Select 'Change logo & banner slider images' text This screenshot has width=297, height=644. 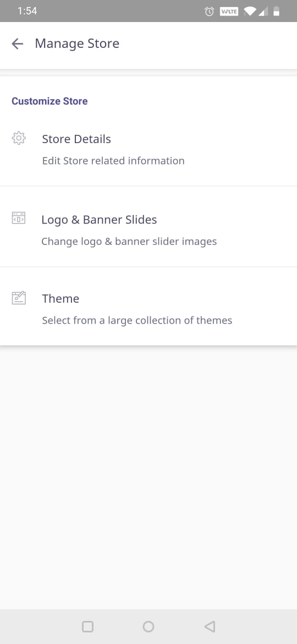point(129,241)
